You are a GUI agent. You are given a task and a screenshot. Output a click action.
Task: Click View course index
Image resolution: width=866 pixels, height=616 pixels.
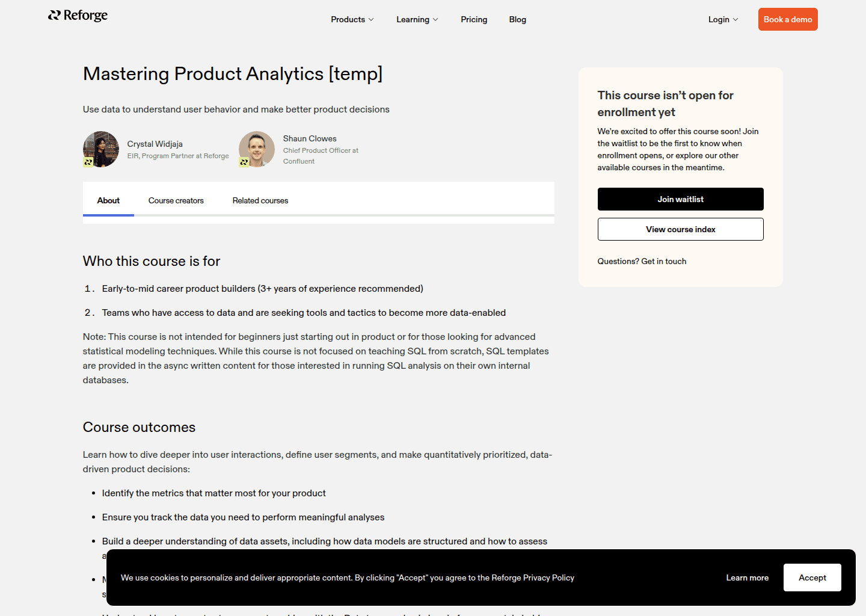point(680,229)
